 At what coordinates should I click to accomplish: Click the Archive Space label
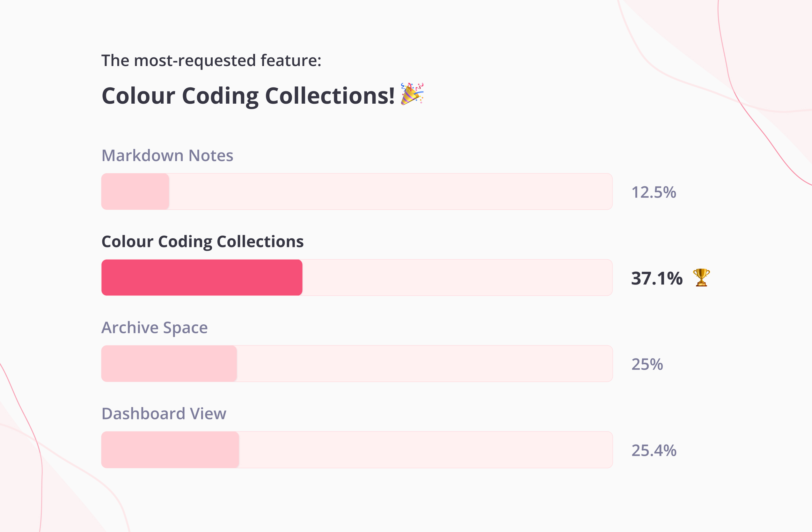tap(155, 328)
